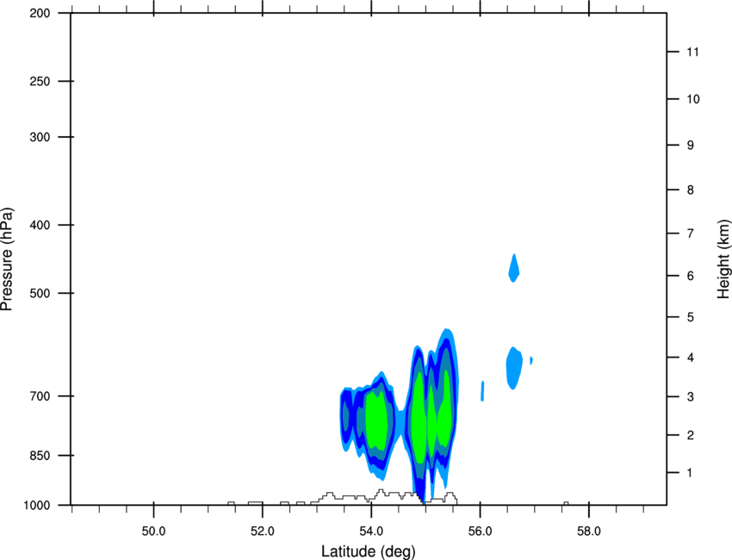Click latitude tick label 50.0
The width and height of the screenshot is (732, 560).
153,532
